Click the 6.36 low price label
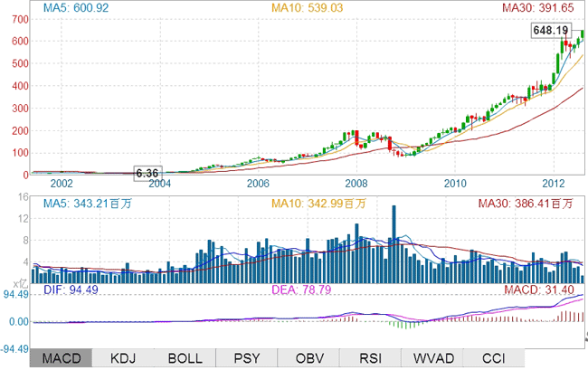588x380 pixels. pyautogui.click(x=147, y=172)
